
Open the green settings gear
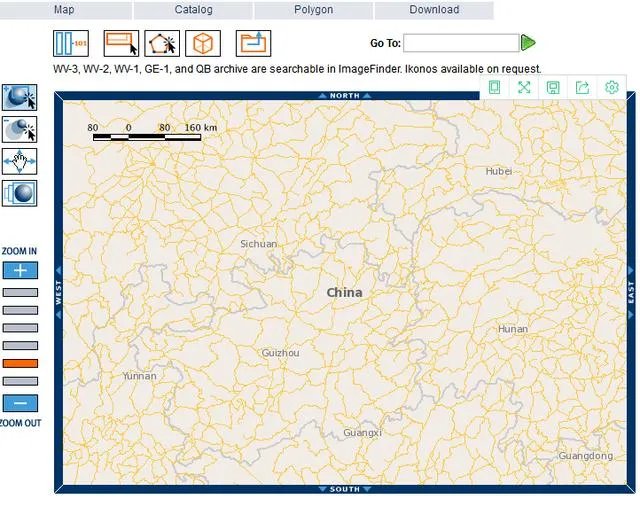tap(612, 88)
